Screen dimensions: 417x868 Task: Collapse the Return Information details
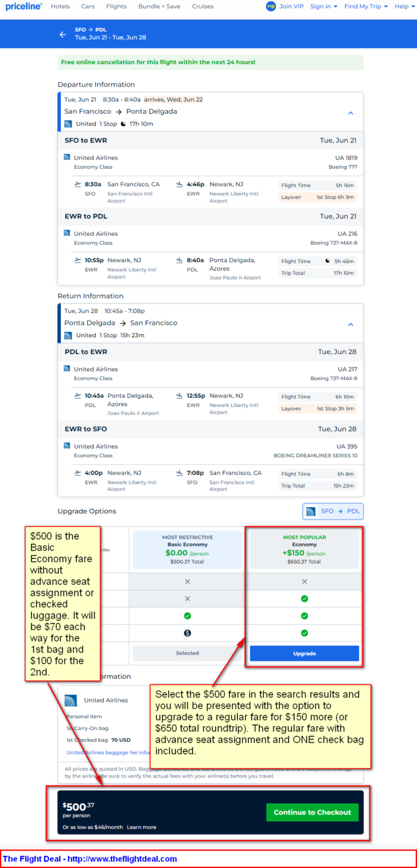pyautogui.click(x=350, y=324)
